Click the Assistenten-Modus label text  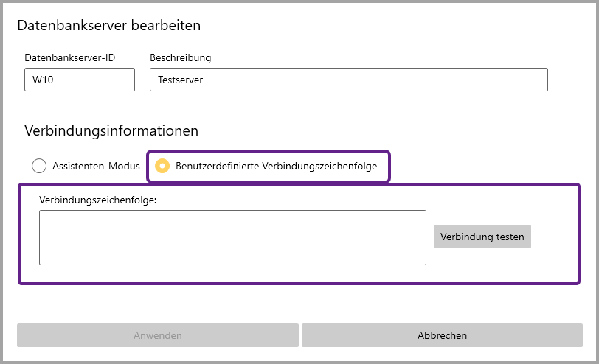(96, 166)
